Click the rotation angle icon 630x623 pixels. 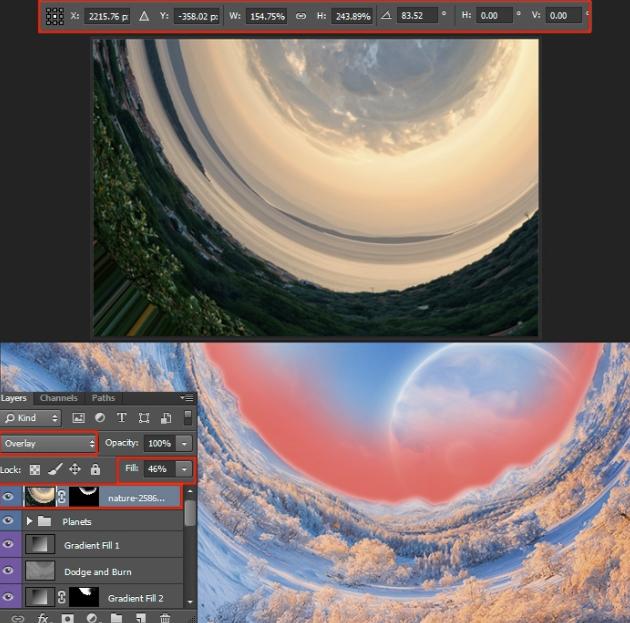pyautogui.click(x=386, y=16)
